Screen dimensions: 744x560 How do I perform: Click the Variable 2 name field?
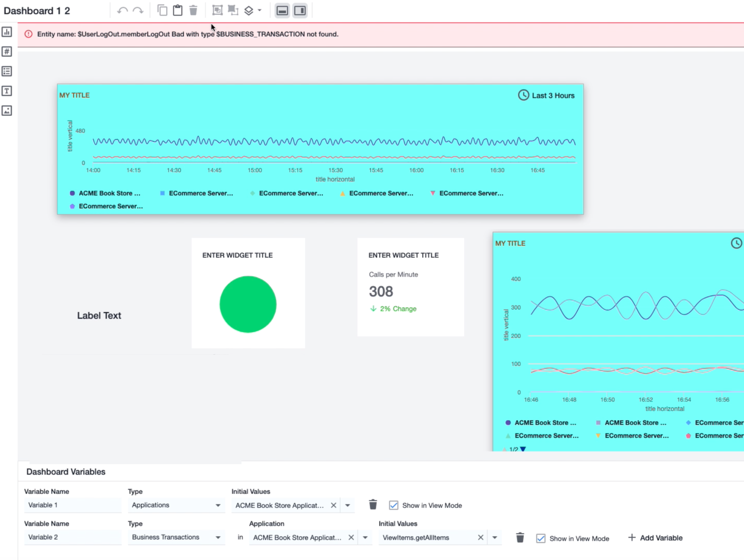tap(72, 537)
